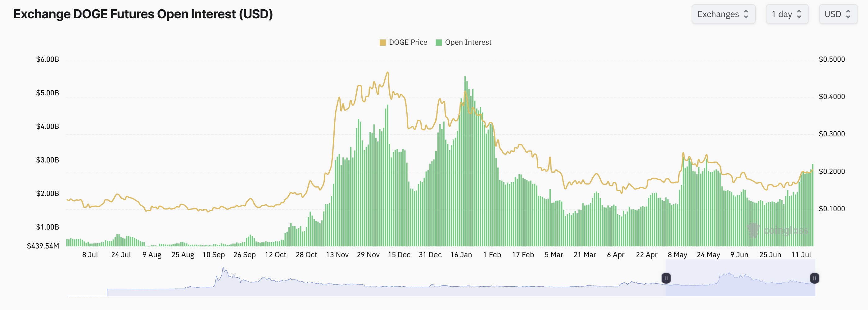
Task: Click the green Open Interest legend swatch
Action: (440, 42)
